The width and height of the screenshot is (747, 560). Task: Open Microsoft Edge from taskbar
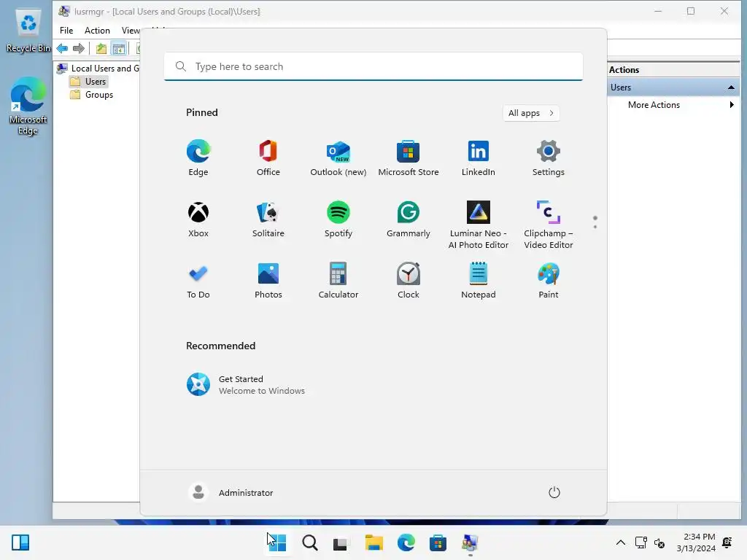pyautogui.click(x=406, y=542)
